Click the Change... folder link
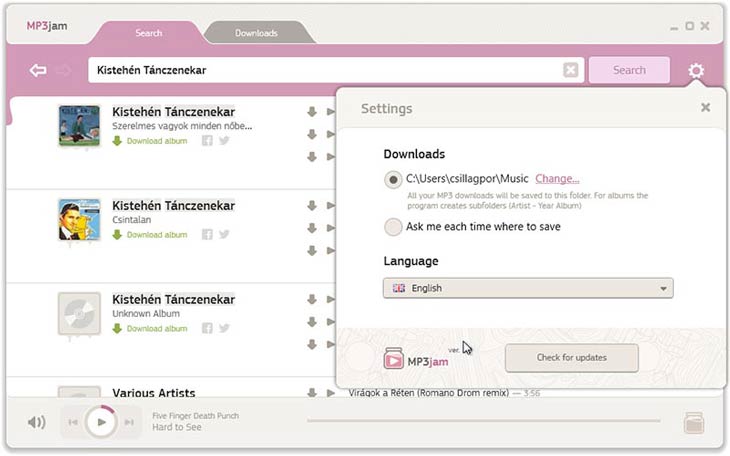The width and height of the screenshot is (730, 456). (557, 178)
